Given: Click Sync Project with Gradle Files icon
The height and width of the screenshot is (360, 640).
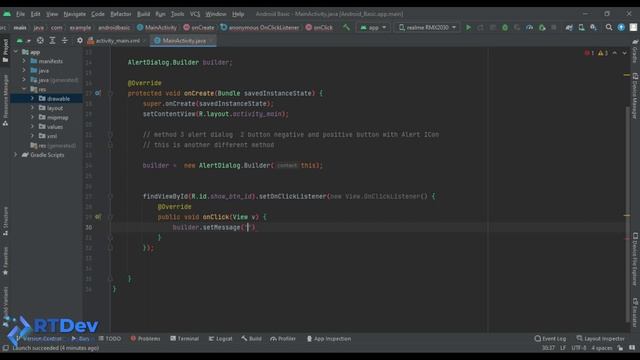Looking at the screenshot, I should (x=569, y=27).
